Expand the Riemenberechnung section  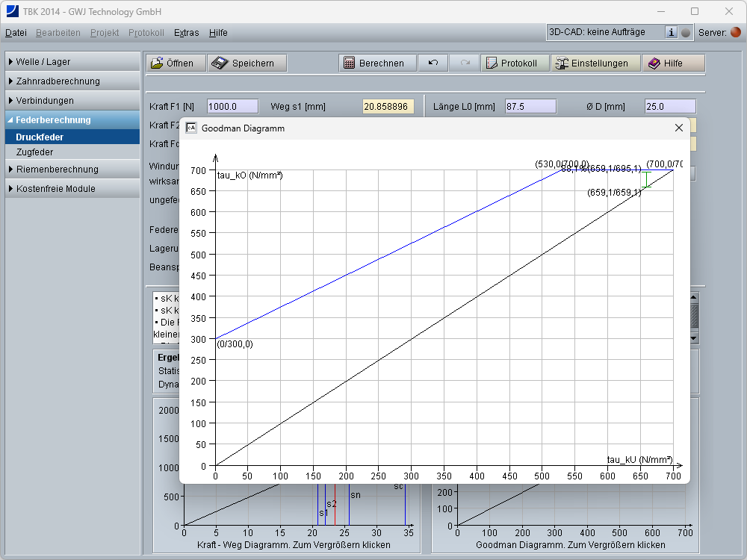tap(72, 169)
